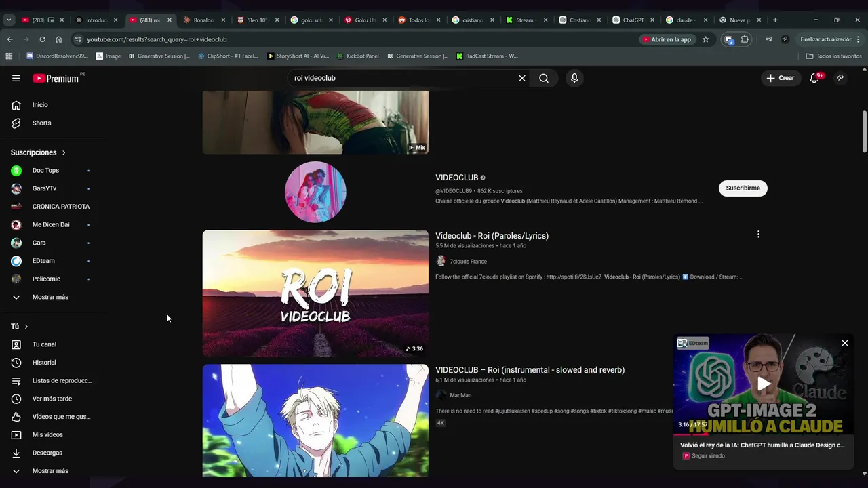Viewport: 868px width, 488px height.
Task: Open Mis videos in sidebar
Action: click(x=52, y=434)
